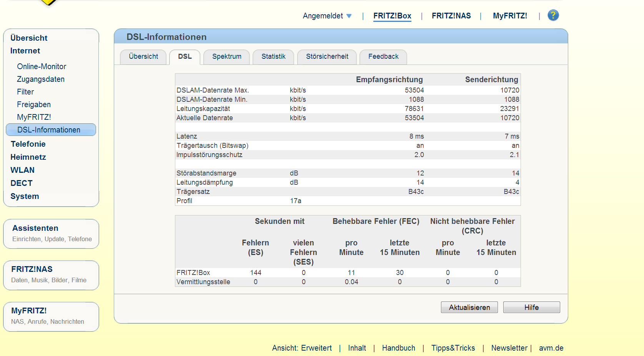Screen dimensions: 644x356
Task: Switch to the Spektrum tab
Action: point(227,56)
